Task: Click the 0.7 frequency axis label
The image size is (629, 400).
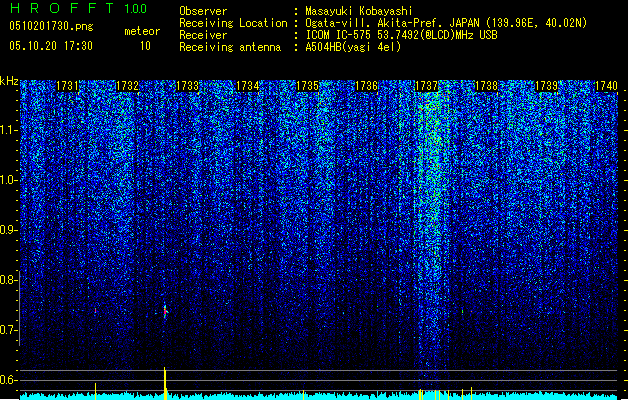Action: (x=7, y=330)
